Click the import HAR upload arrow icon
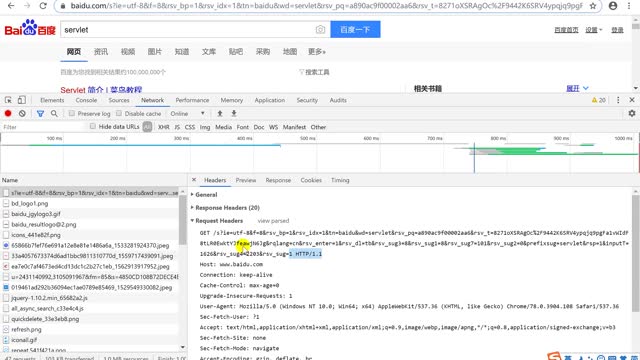The height and width of the screenshot is (360, 640). [220, 113]
